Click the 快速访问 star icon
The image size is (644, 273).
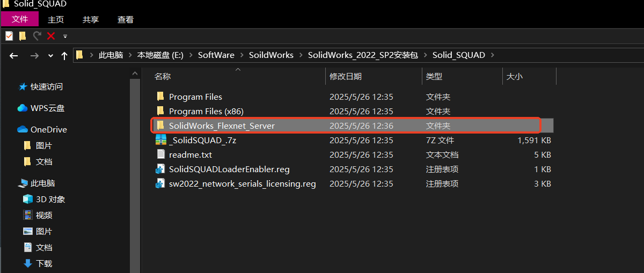pos(23,86)
